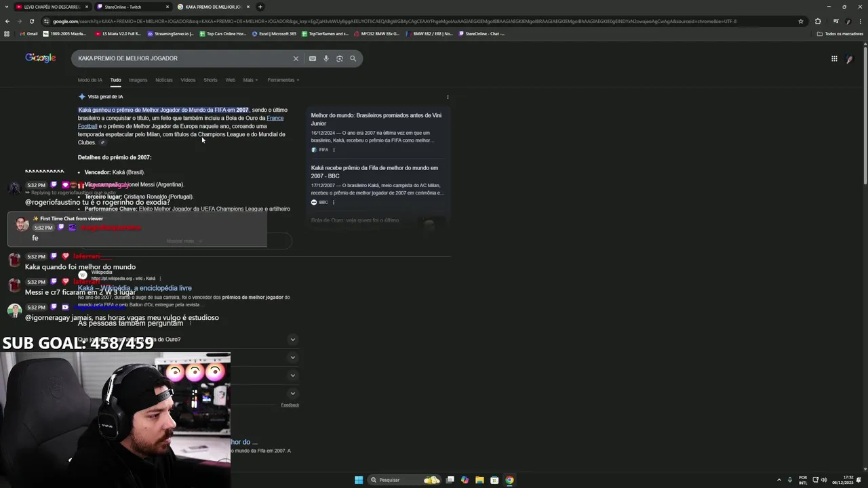Open the 'LS Miata V2.0 Full B...' bookmark
The image size is (868, 488).
coord(118,33)
